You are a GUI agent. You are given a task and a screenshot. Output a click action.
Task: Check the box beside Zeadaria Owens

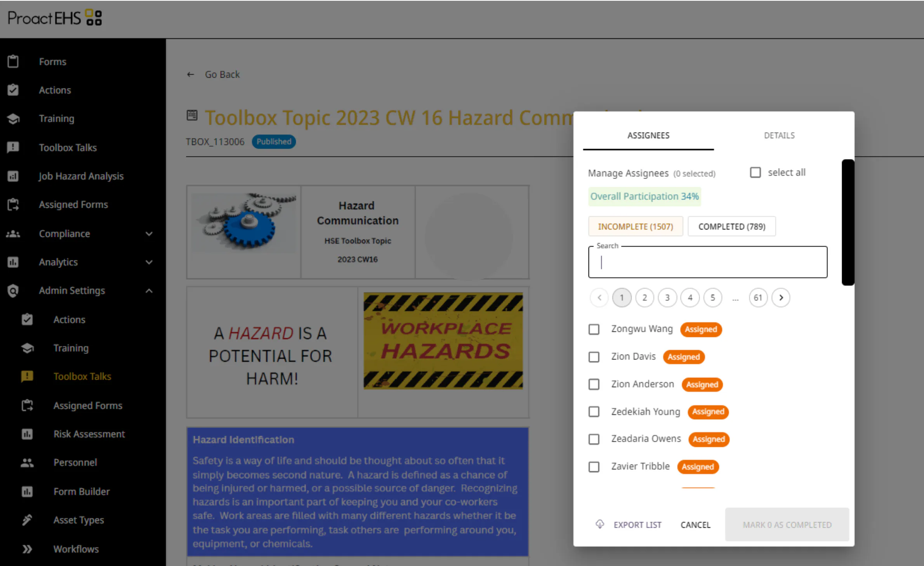[594, 439]
